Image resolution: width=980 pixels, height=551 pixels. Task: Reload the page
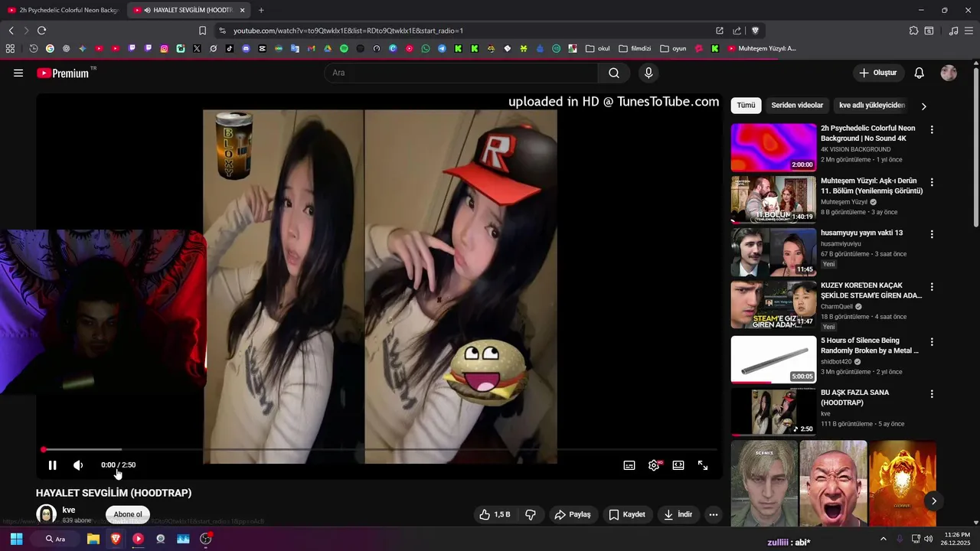point(41,31)
